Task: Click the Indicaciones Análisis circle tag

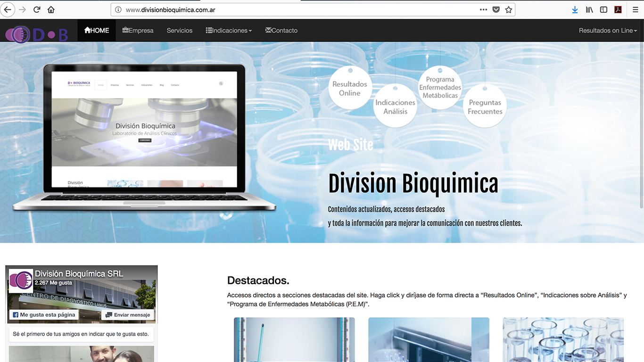Action: pos(395,106)
